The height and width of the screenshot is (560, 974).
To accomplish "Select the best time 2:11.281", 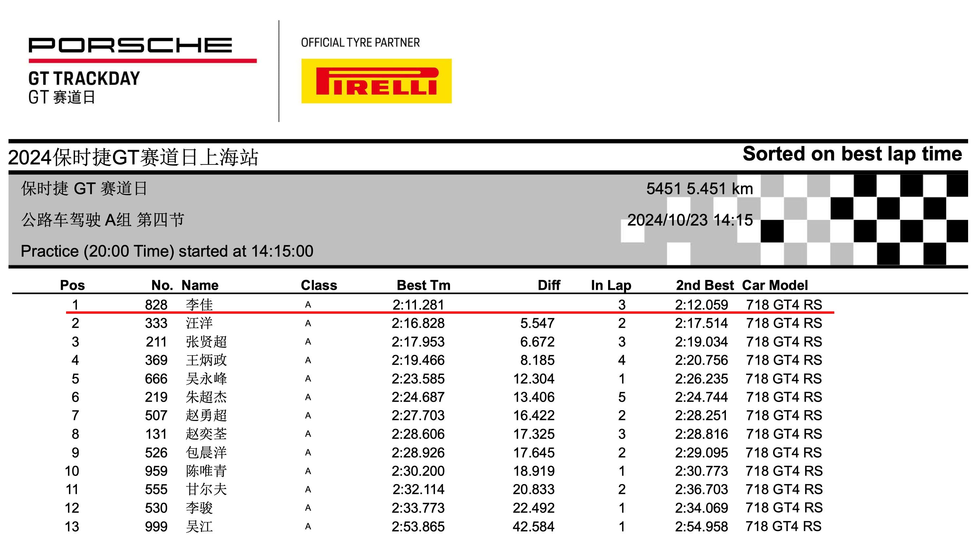I will [x=418, y=305].
